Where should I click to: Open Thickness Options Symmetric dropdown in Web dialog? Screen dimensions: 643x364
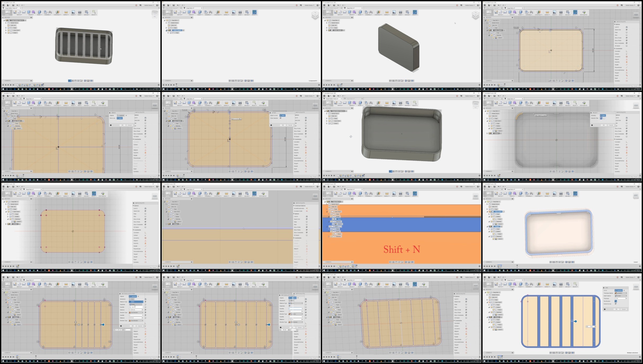pyautogui.click(x=621, y=293)
